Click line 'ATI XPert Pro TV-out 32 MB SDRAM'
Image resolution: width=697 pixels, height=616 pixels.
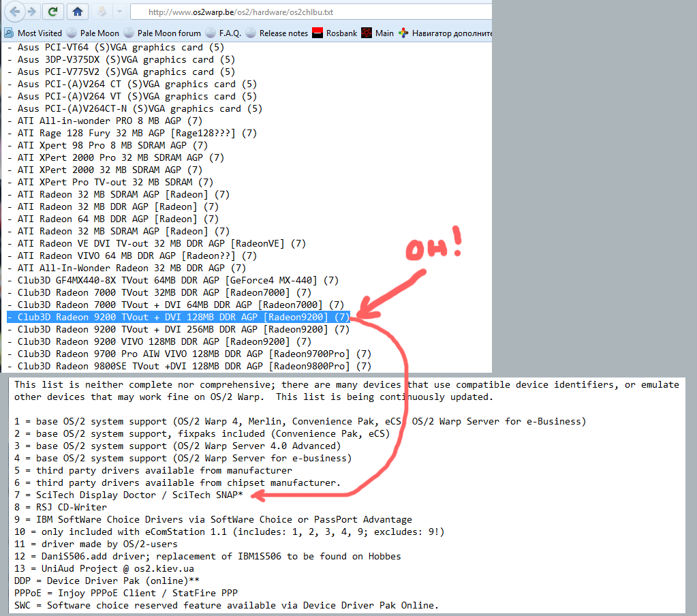coord(110,182)
